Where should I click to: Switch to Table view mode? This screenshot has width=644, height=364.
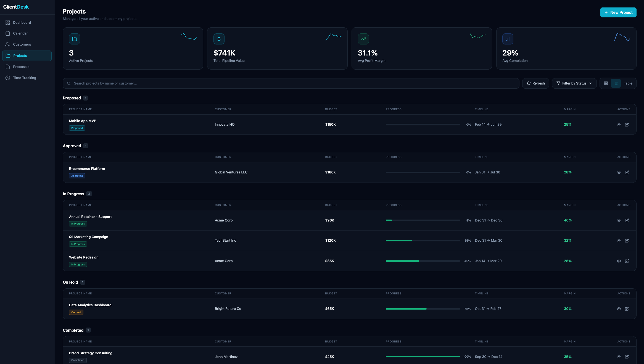628,83
